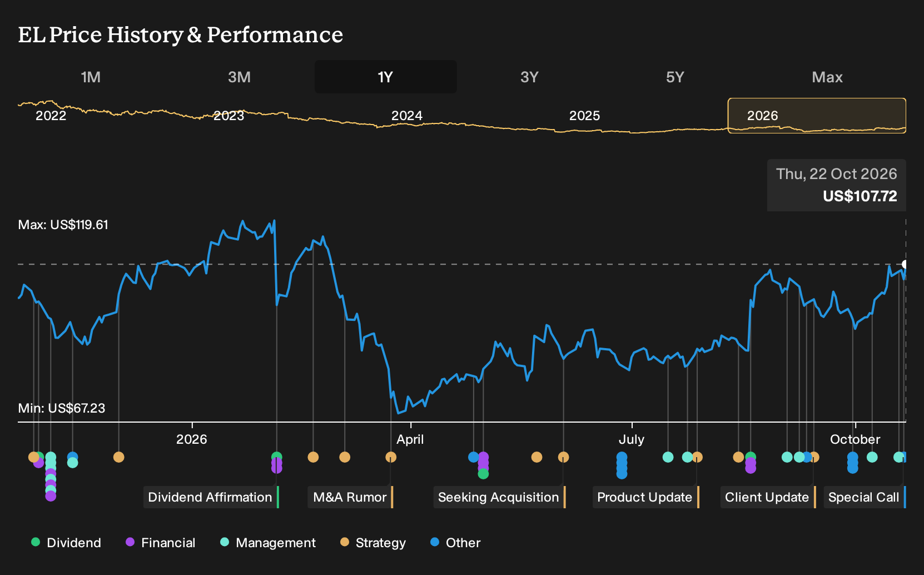Viewport: 924px width, 575px height.
Task: Select the 1M time range tab
Action: click(x=91, y=77)
